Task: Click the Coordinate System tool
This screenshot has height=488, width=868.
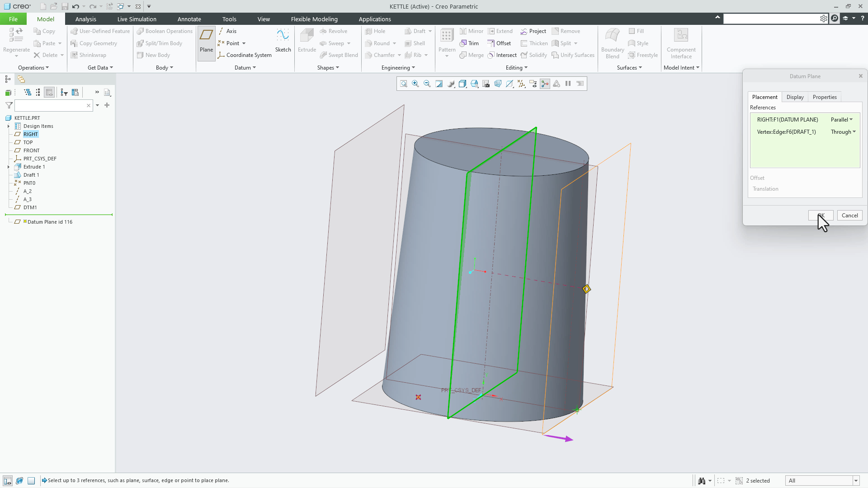Action: (x=245, y=55)
